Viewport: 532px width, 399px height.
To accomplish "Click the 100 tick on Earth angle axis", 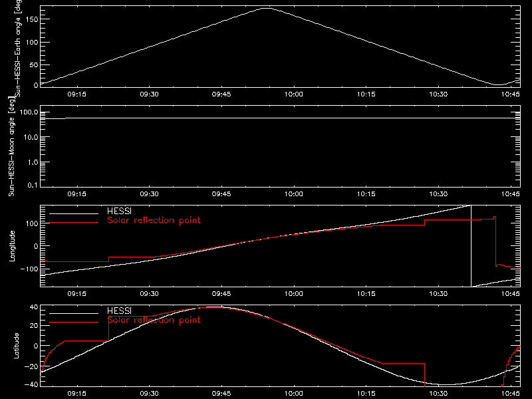I will [31, 43].
